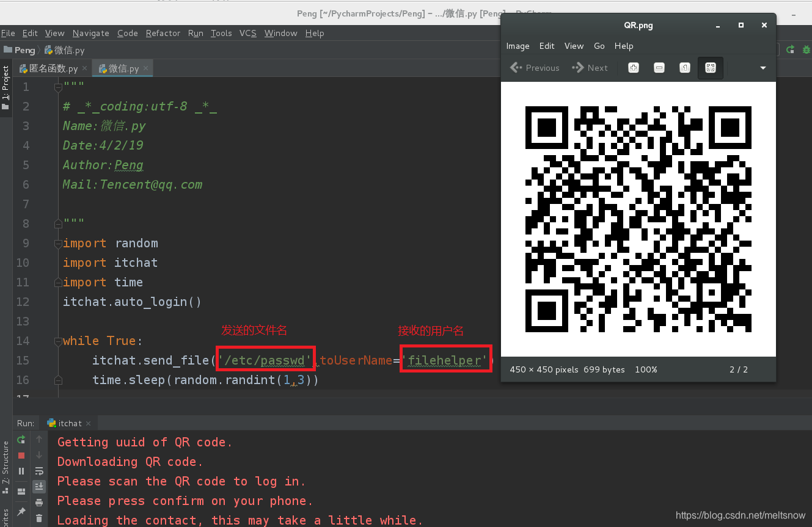This screenshot has width=812, height=527.
Task: Open PyCharm Run menu
Action: [196, 33]
